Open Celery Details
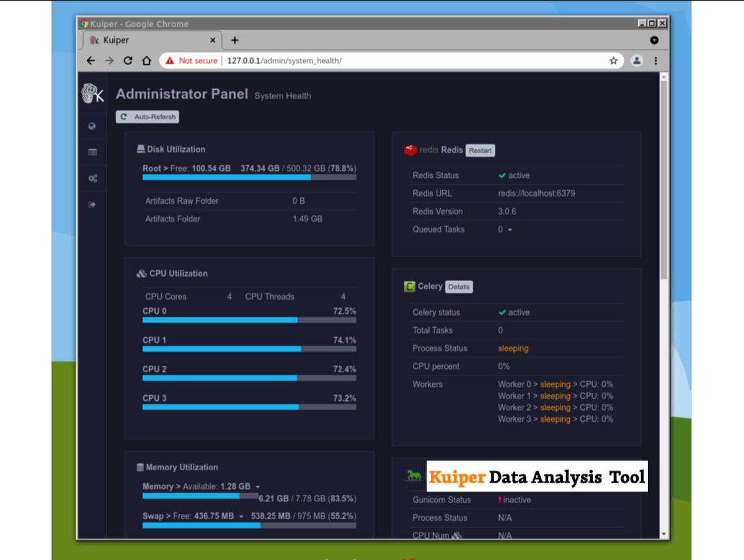744x560 pixels. (459, 287)
